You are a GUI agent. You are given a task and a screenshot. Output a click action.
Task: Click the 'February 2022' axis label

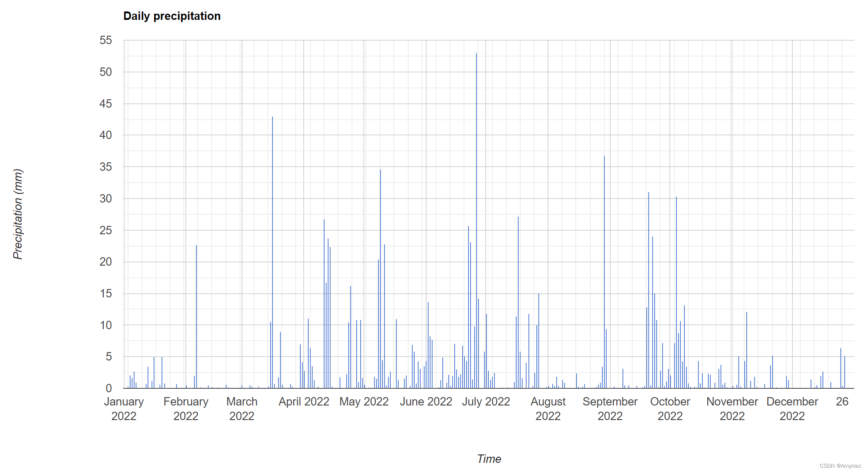click(x=186, y=409)
